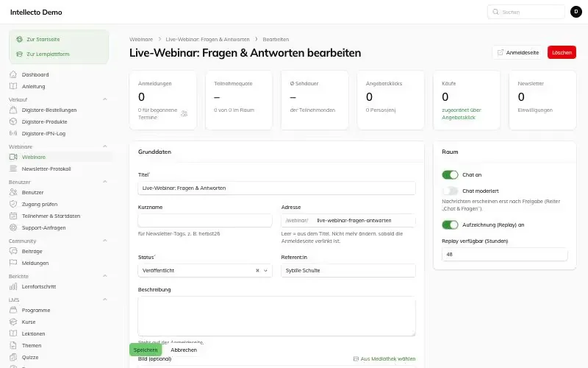Collapse the Berichte sidebar section
This screenshot has height=368, width=588.
click(x=105, y=276)
